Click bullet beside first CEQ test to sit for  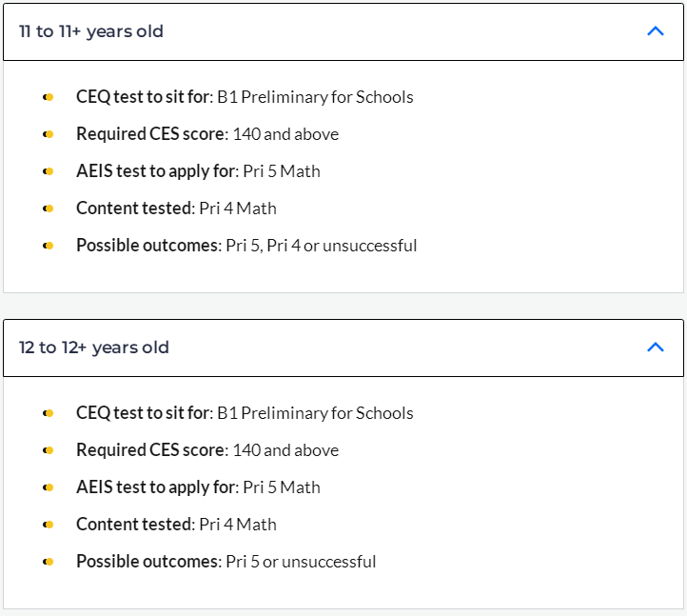49,97
